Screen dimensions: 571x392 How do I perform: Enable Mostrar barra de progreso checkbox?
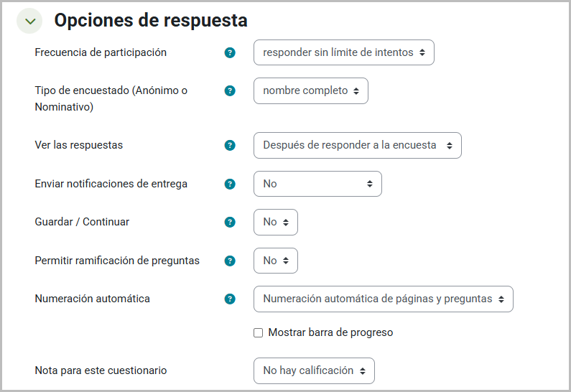pyautogui.click(x=259, y=332)
